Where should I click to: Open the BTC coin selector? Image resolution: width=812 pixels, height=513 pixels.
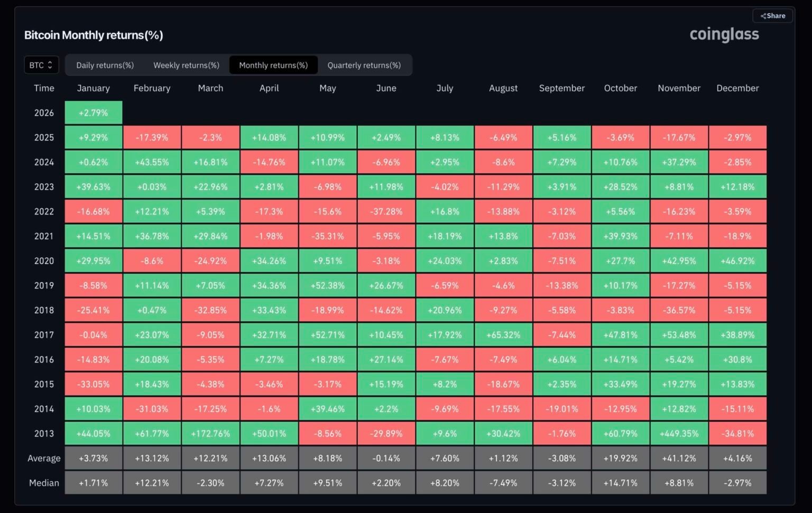tap(40, 64)
